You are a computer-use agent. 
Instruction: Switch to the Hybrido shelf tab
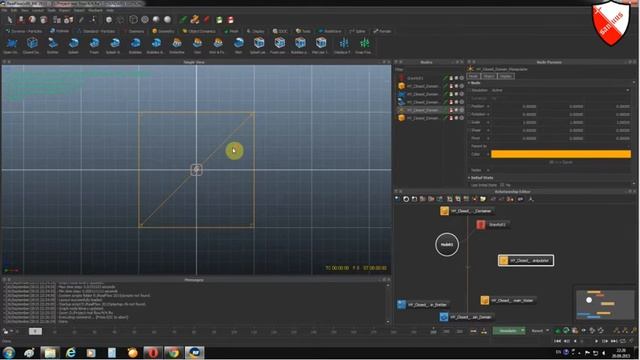[x=60, y=31]
